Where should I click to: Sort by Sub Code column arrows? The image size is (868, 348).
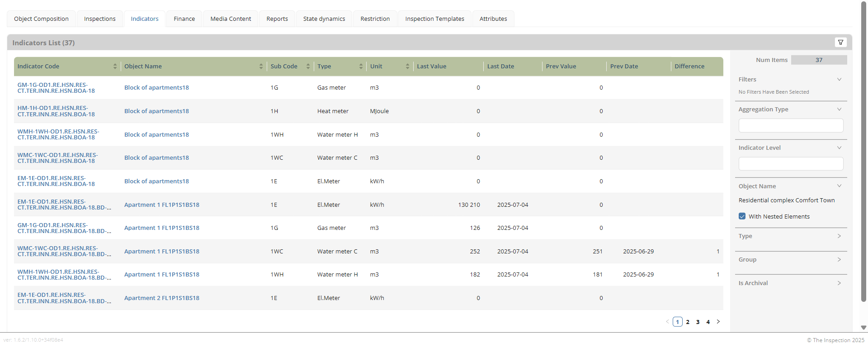pyautogui.click(x=308, y=67)
